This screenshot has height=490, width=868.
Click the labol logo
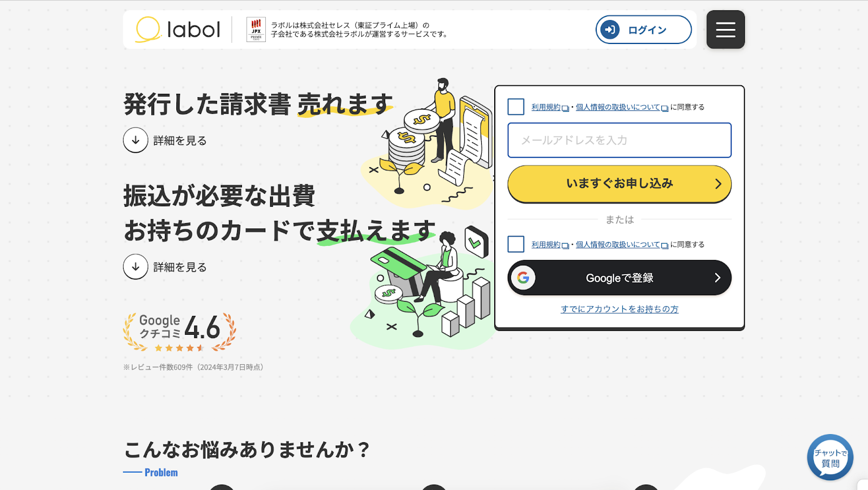(x=177, y=29)
